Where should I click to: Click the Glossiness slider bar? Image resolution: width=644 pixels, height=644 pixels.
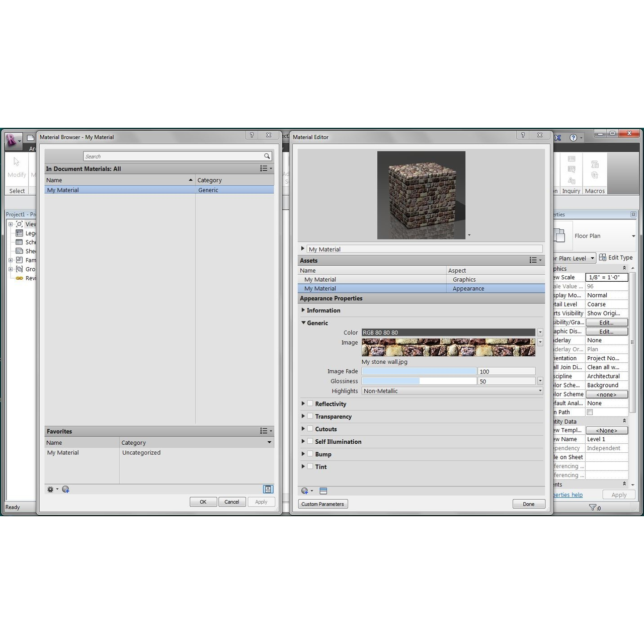(419, 381)
